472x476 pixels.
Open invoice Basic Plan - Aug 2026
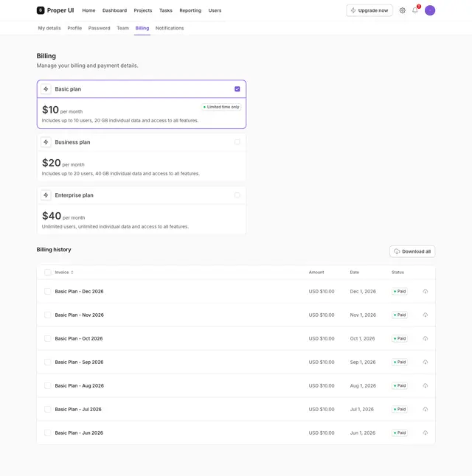coord(80,385)
